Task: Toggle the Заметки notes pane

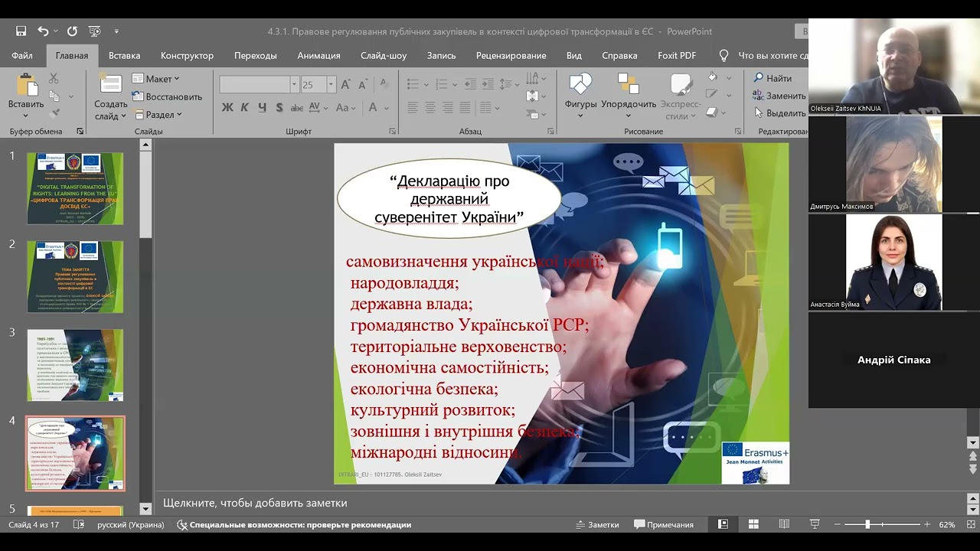Action: (x=596, y=524)
